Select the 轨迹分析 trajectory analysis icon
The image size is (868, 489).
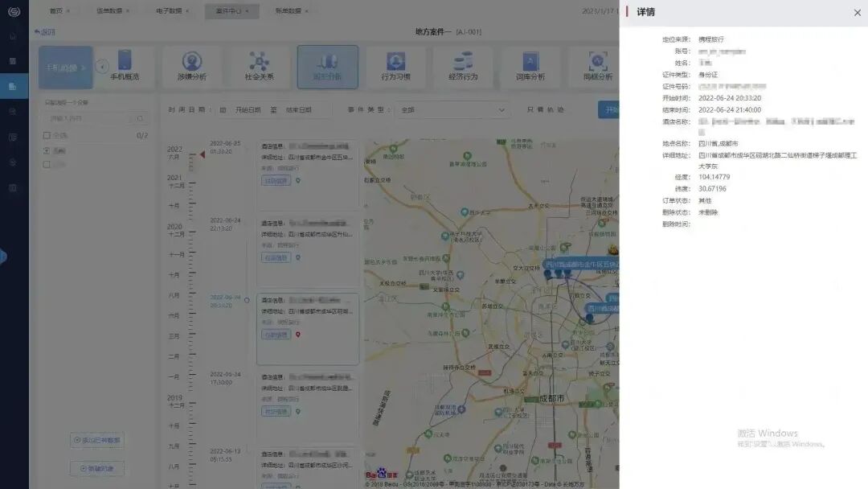click(x=327, y=65)
